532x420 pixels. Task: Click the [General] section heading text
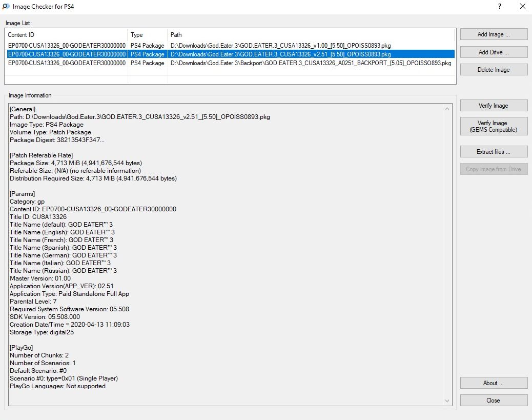23,109
